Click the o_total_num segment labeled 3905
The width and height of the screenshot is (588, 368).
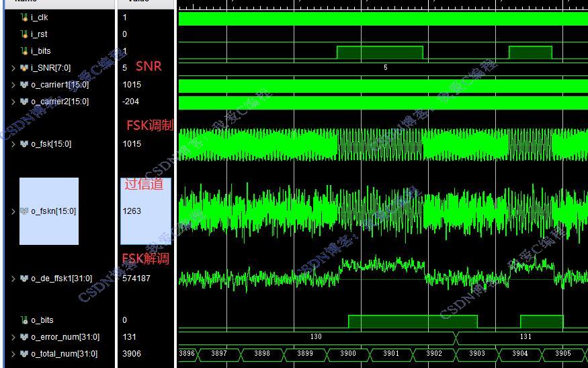[563, 354]
